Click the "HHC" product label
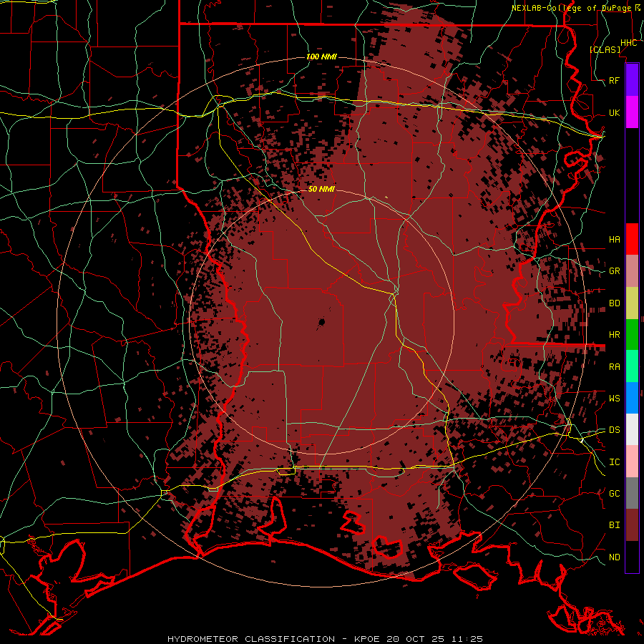Viewport: 644px width, 644px height. point(628,43)
